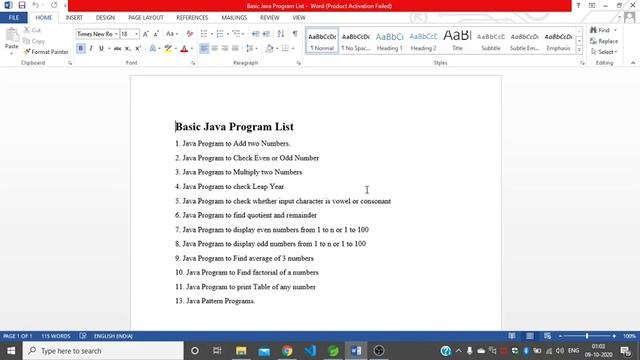The height and width of the screenshot is (360, 640).
Task: Center the text
Action: (214, 49)
